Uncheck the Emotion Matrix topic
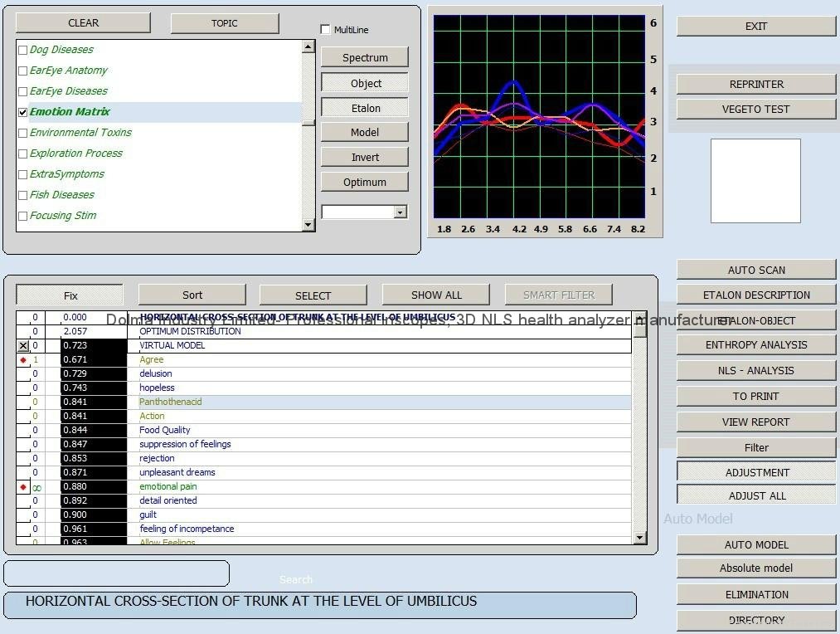Image resolution: width=840 pixels, height=634 pixels. [x=23, y=112]
